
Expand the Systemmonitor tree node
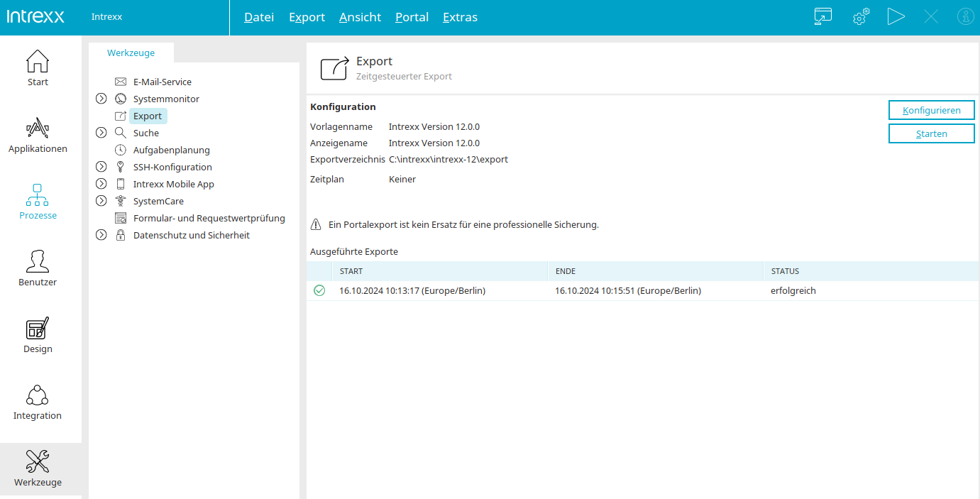click(101, 99)
